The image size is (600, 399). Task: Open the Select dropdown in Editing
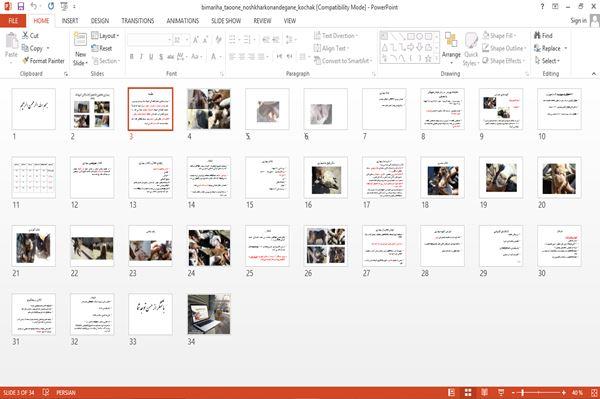pyautogui.click(x=547, y=61)
